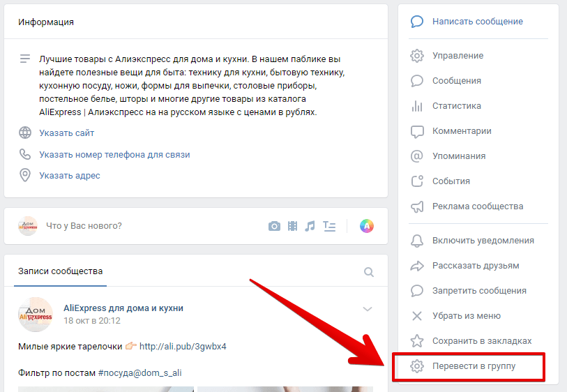Open Написать сообщение
This screenshot has height=392, width=567.
click(x=477, y=22)
